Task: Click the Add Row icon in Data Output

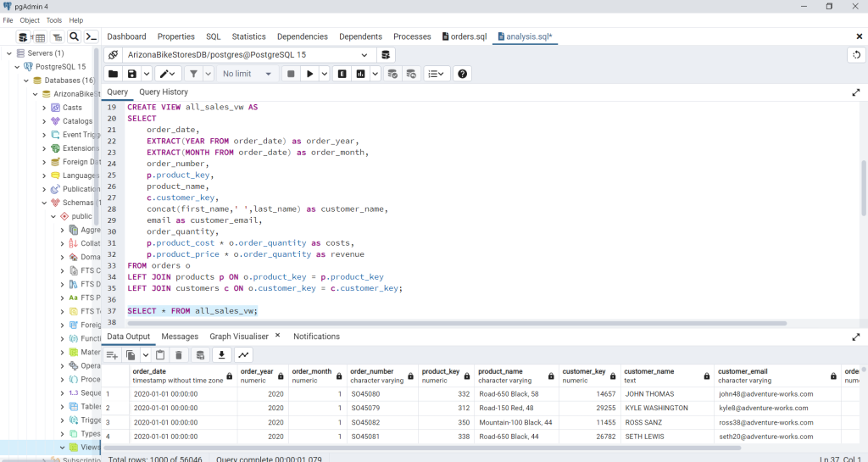Action: 112,355
